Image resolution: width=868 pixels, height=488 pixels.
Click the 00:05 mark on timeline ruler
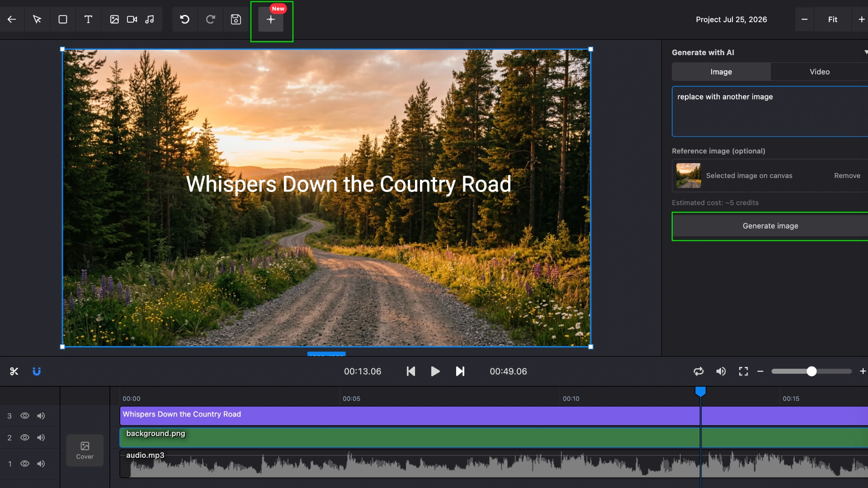pos(351,399)
